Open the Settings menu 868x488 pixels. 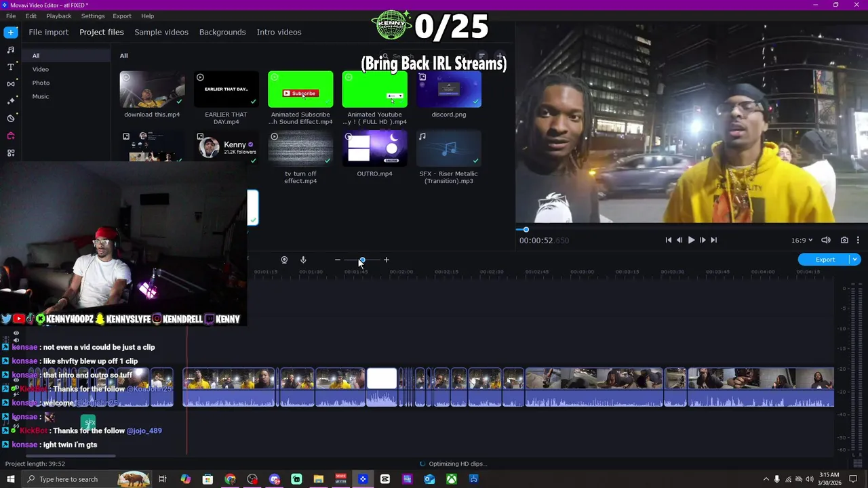93,16
